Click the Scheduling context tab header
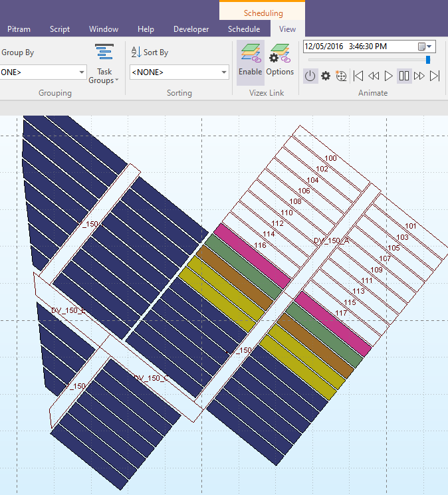The height and width of the screenshot is (495, 448). [x=263, y=13]
